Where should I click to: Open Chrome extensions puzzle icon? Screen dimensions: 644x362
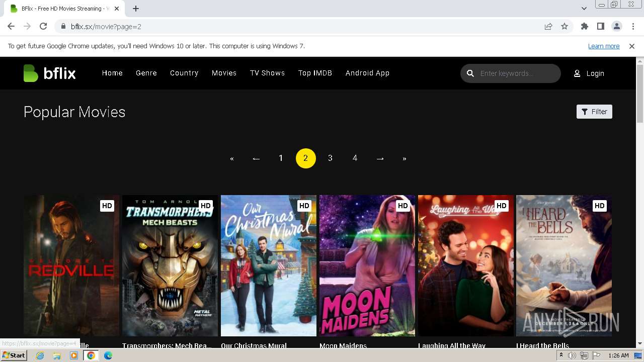click(x=585, y=27)
